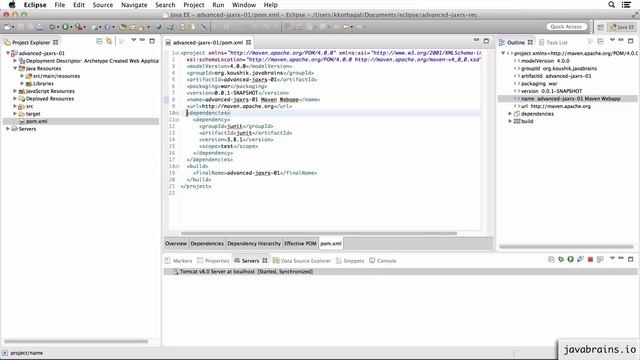Click Sort icon in Outline toolbar
This screenshot has height=360, width=640.
(x=590, y=41)
